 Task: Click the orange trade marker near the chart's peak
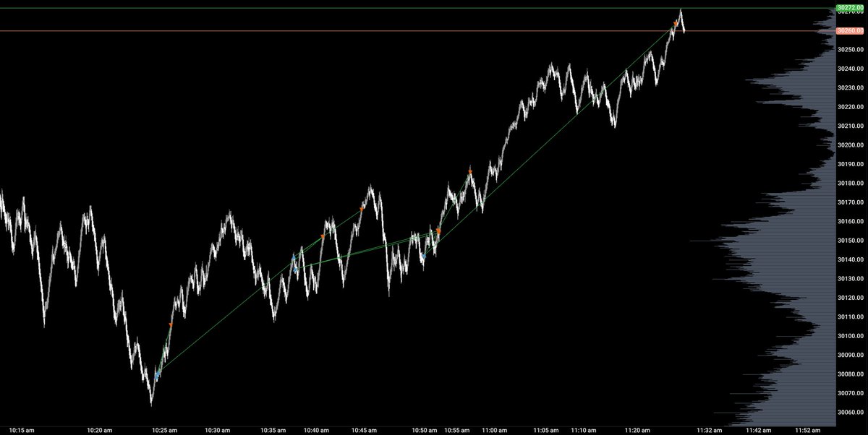coord(676,25)
